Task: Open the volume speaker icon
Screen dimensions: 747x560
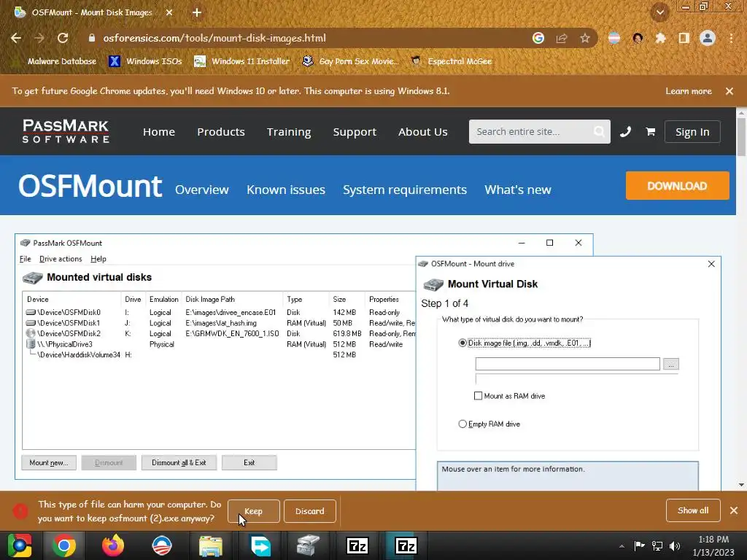Action: click(675, 545)
